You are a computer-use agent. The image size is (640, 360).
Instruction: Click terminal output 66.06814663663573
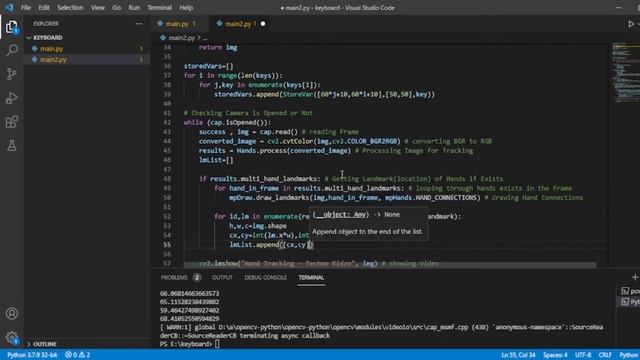pyautogui.click(x=189, y=293)
